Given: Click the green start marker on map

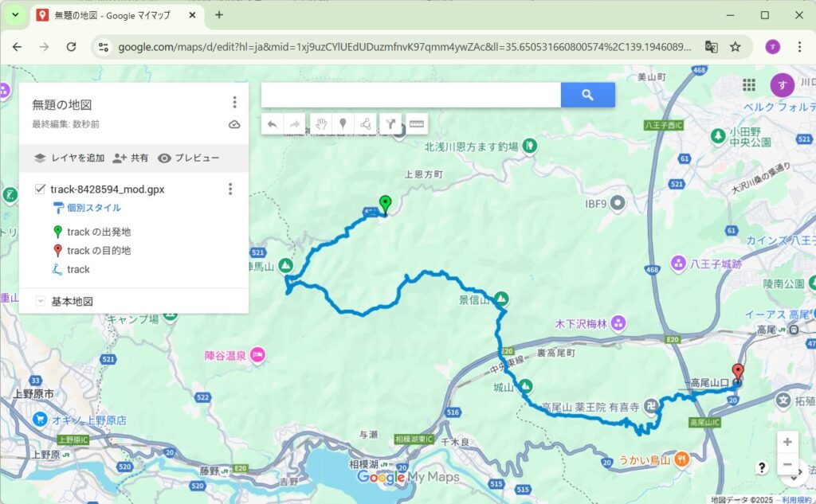Looking at the screenshot, I should click(385, 205).
